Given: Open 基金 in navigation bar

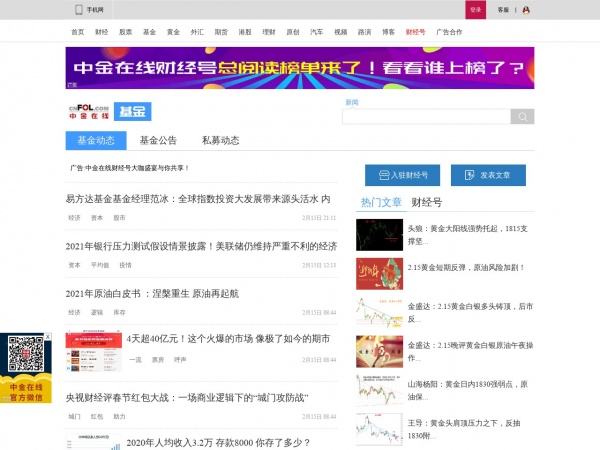Looking at the screenshot, I should pos(149,32).
